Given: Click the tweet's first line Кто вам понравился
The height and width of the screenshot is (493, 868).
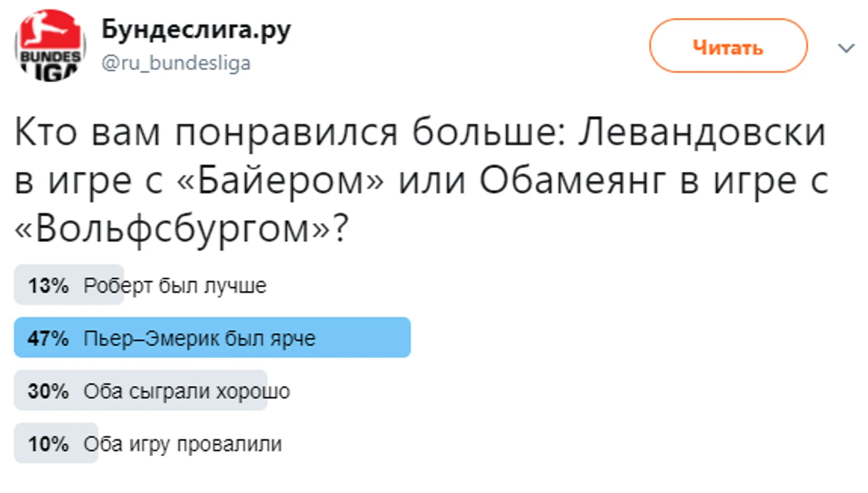Looking at the screenshot, I should pos(206,132).
